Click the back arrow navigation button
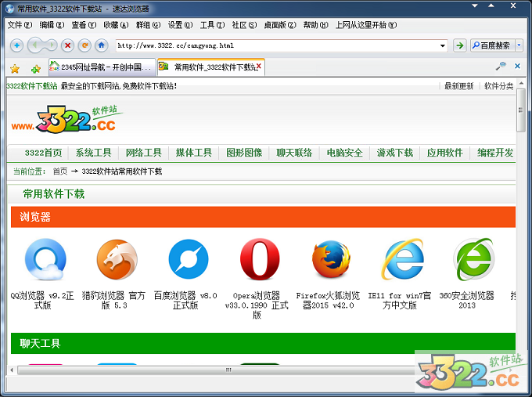This screenshot has width=532, height=397. pyautogui.click(x=34, y=45)
